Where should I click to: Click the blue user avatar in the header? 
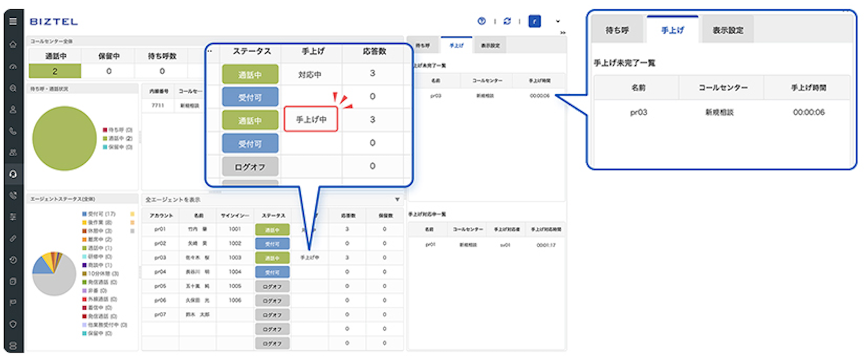click(535, 21)
